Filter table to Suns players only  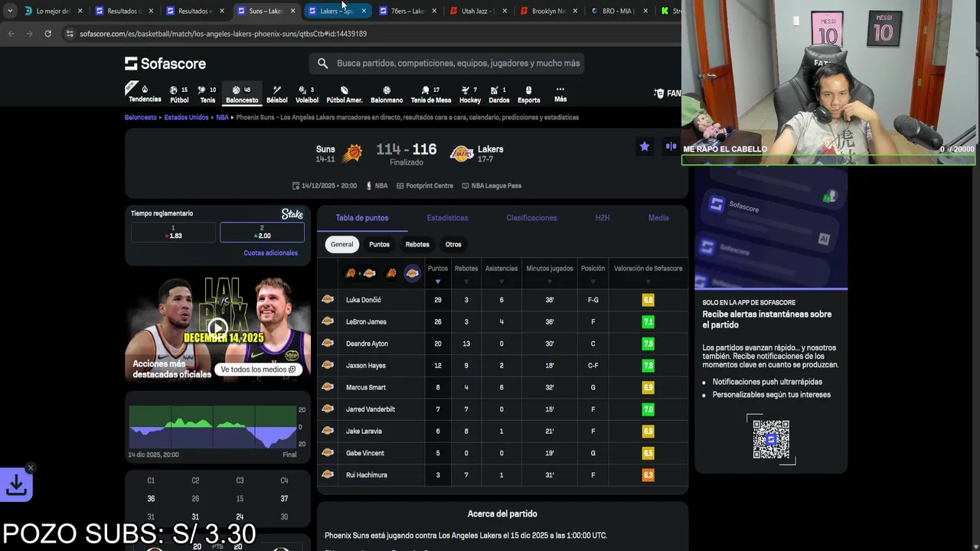pos(391,273)
